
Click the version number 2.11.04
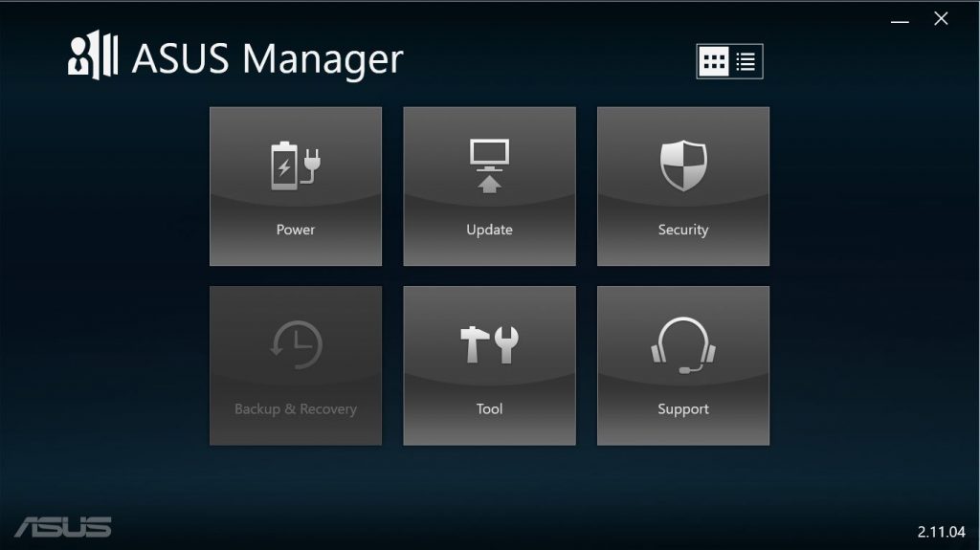click(x=942, y=530)
